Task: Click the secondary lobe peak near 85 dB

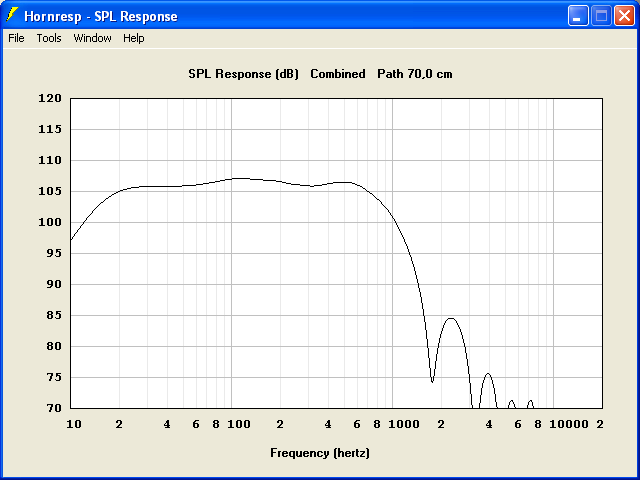Action: (x=450, y=318)
